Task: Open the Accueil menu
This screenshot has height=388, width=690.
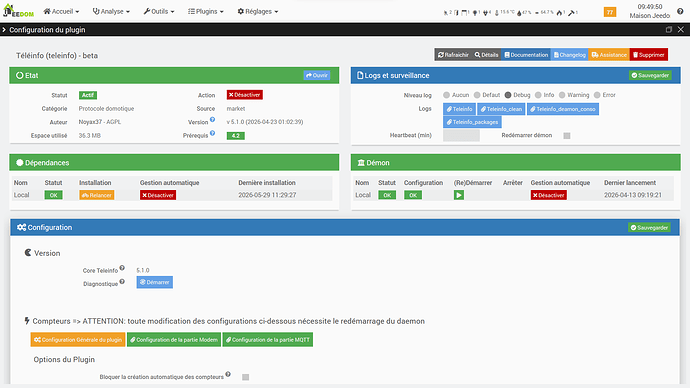Action: click(61, 11)
